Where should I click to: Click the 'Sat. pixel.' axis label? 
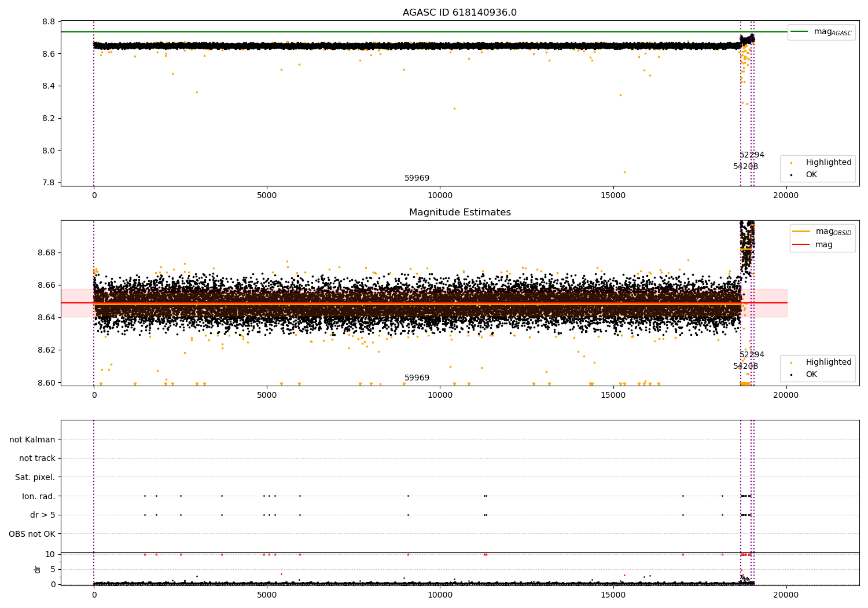coord(35,477)
